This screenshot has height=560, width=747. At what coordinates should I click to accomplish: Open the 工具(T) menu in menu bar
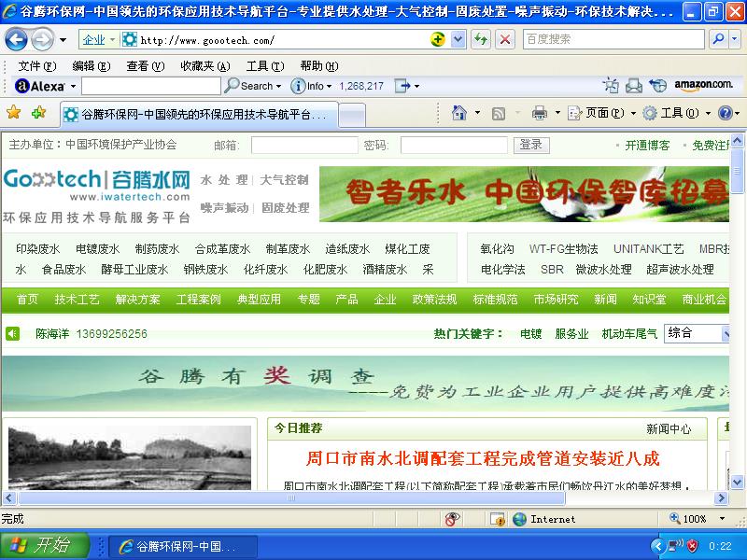(x=265, y=65)
